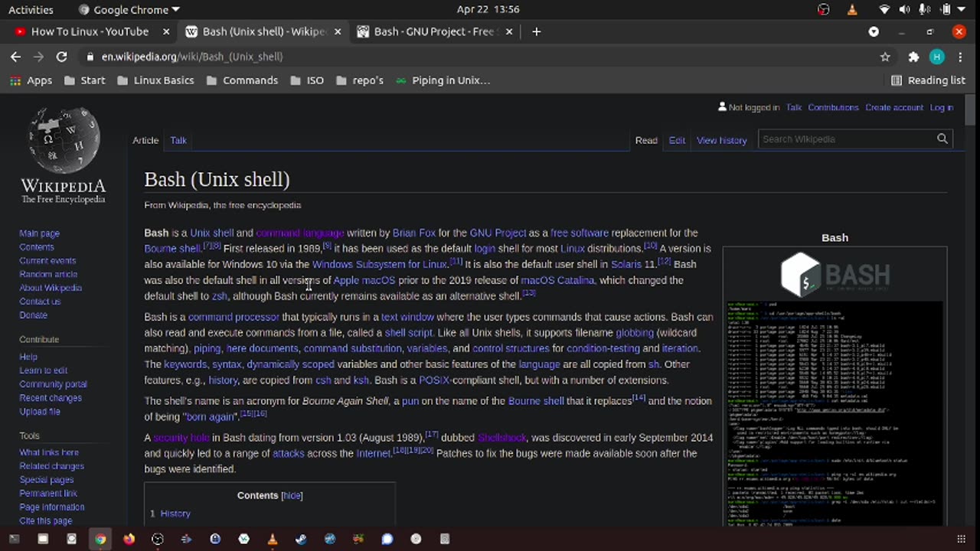This screenshot has height=551, width=980.
Task: Select the Read tab
Action: tap(646, 140)
